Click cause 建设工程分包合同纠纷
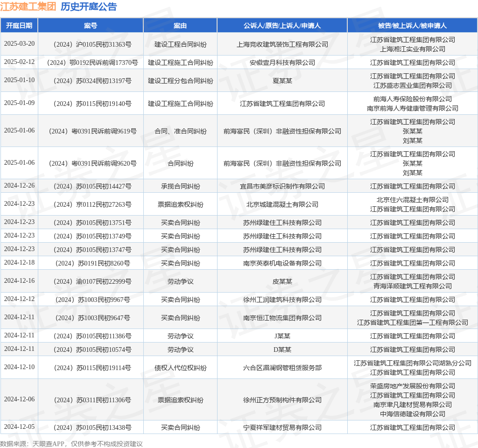 coord(180,81)
